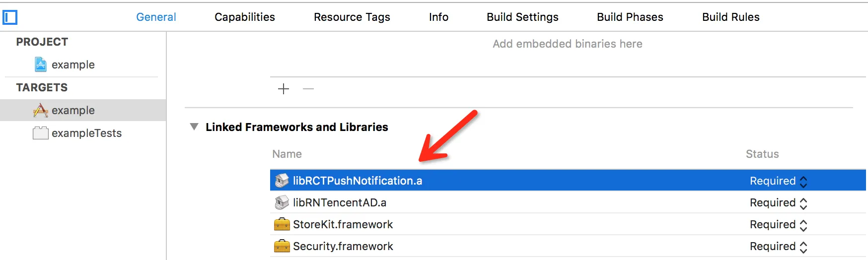This screenshot has height=260, width=868.
Task: Click the libRCTPushNotification.a library icon
Action: click(x=282, y=181)
